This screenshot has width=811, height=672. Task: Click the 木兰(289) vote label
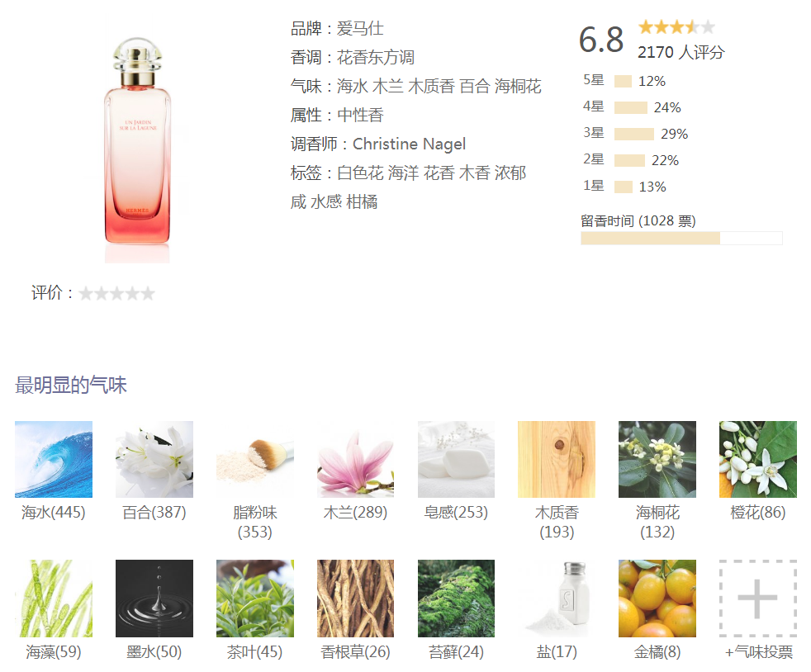point(355,513)
